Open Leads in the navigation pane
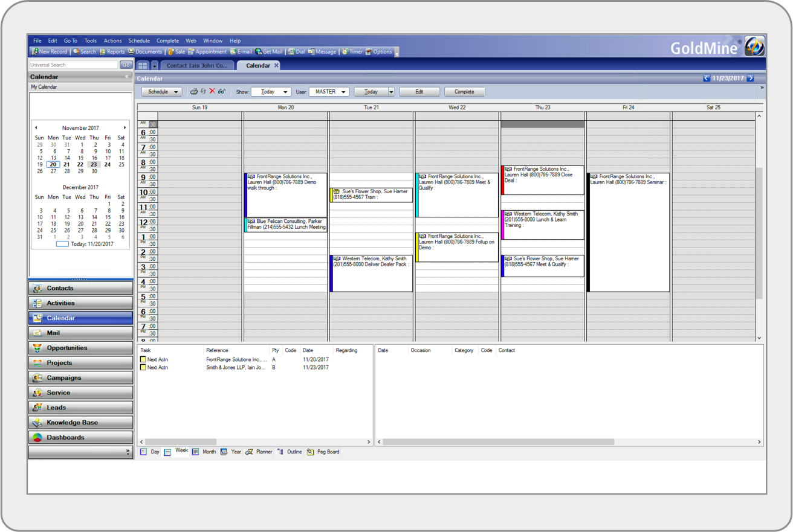The width and height of the screenshot is (793, 532). (x=80, y=408)
